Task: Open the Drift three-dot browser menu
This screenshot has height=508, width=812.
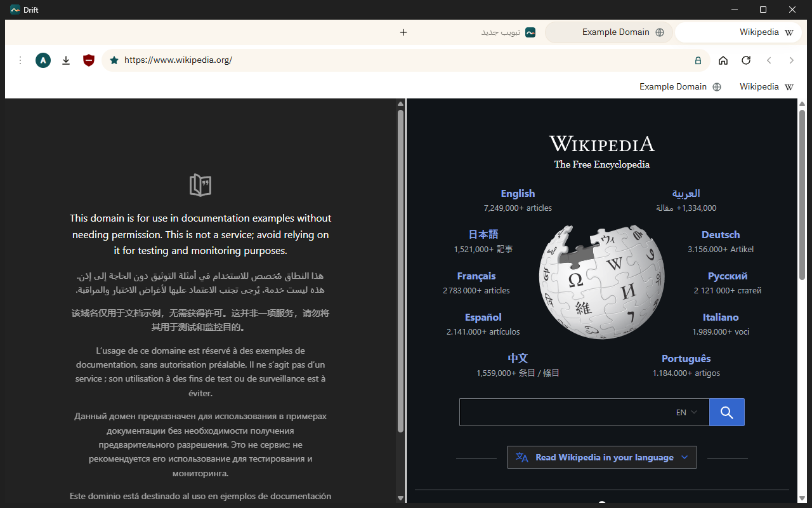Action: [x=20, y=60]
